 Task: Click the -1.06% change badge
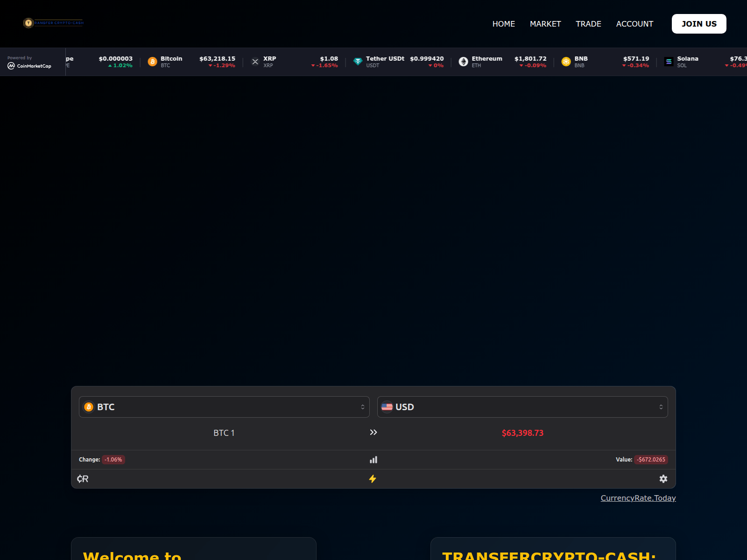113,460
